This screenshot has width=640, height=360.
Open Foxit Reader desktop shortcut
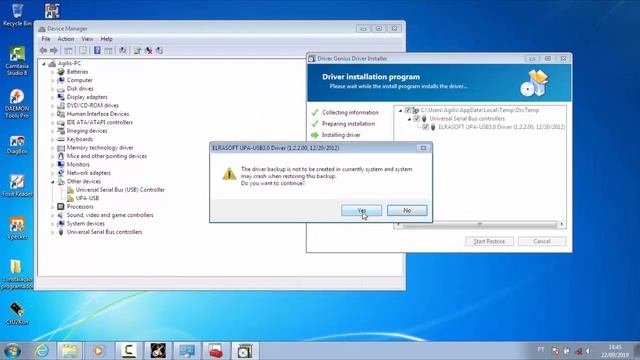[17, 186]
